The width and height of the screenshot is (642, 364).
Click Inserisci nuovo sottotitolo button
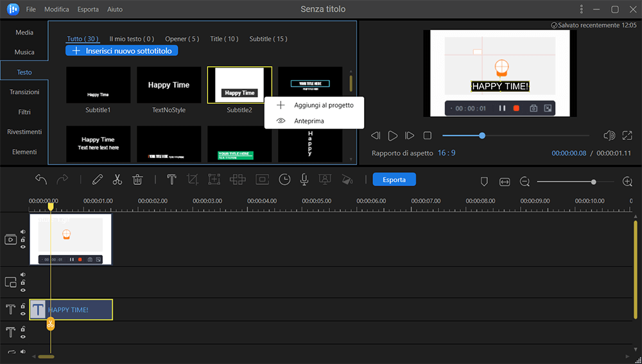pyautogui.click(x=122, y=51)
